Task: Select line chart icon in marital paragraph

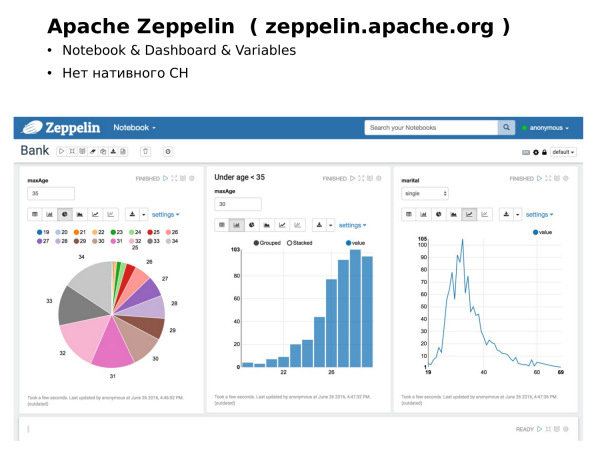Action: click(x=470, y=214)
